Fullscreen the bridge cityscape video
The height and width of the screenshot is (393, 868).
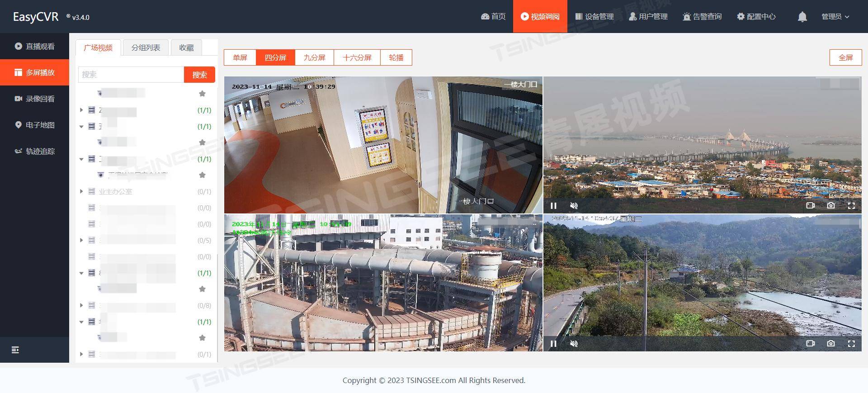pos(851,205)
